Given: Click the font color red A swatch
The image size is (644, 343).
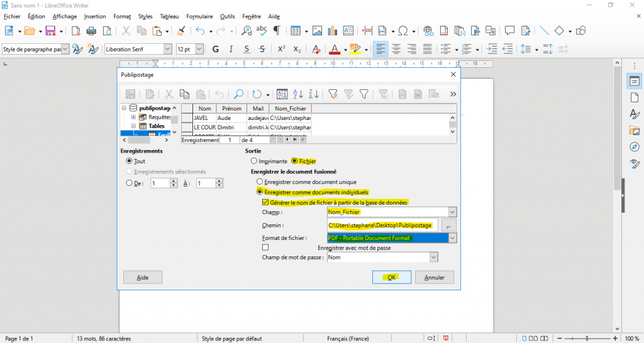Looking at the screenshot, I should pos(335,49).
